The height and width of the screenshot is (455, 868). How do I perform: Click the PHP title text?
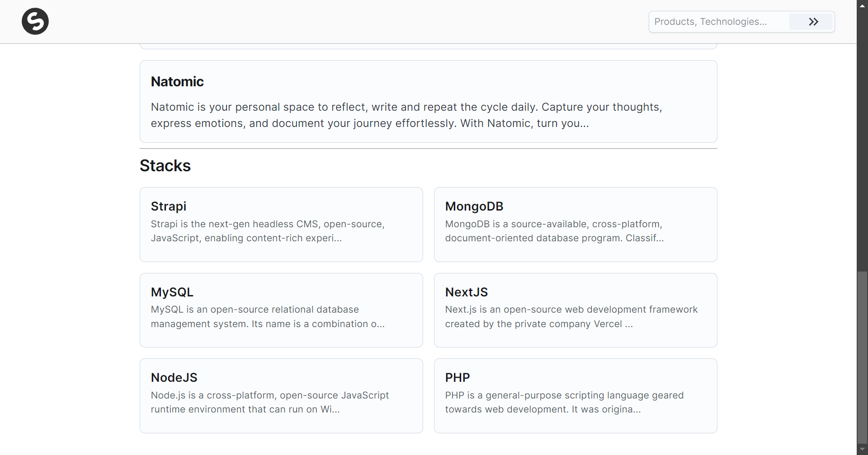(x=457, y=378)
